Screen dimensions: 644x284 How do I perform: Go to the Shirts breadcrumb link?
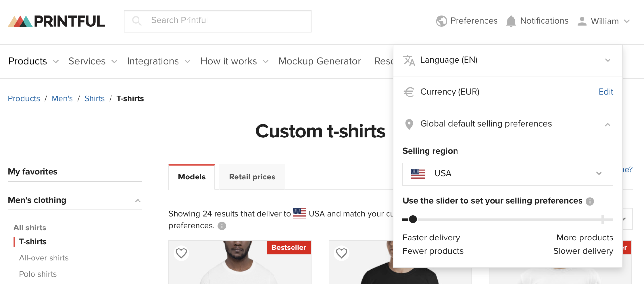[x=94, y=99]
